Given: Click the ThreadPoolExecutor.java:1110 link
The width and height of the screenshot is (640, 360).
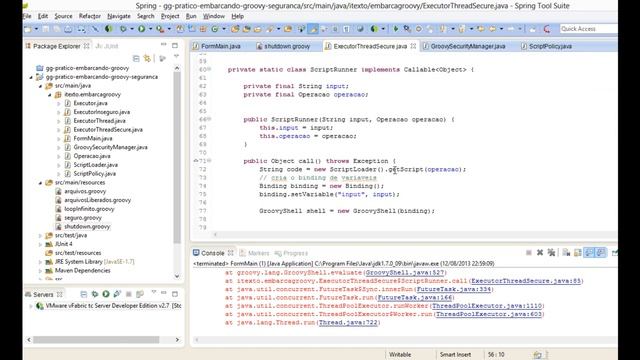Looking at the screenshot, I should tap(487, 306).
